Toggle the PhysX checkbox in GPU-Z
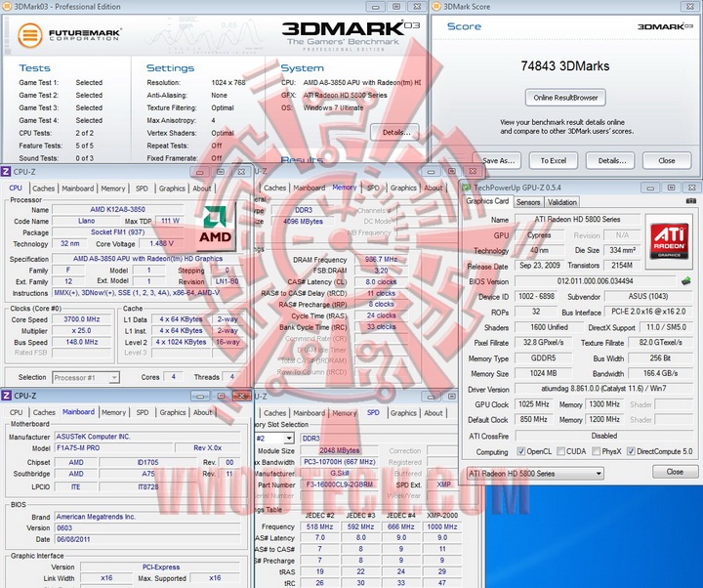Viewport: 703px width, 588px height. 596,451
